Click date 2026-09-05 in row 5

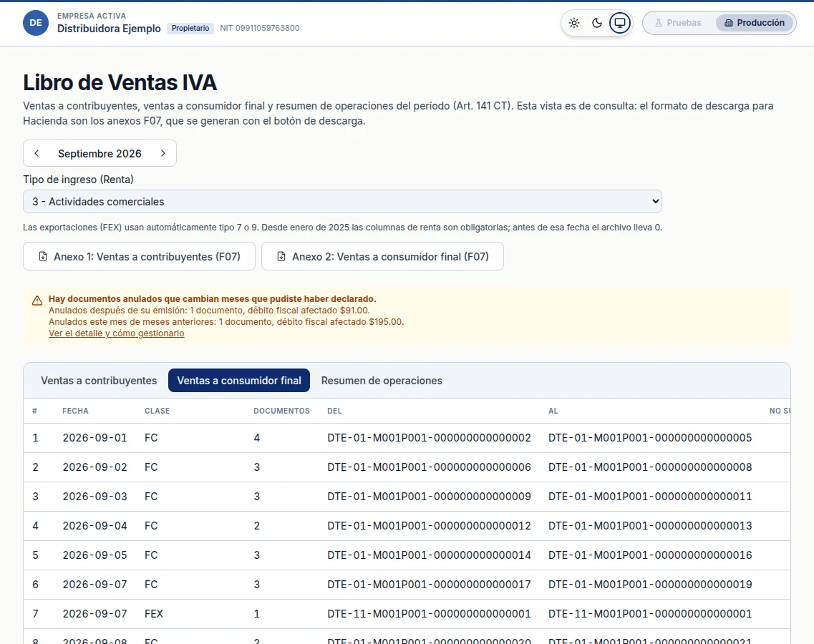(x=95, y=555)
